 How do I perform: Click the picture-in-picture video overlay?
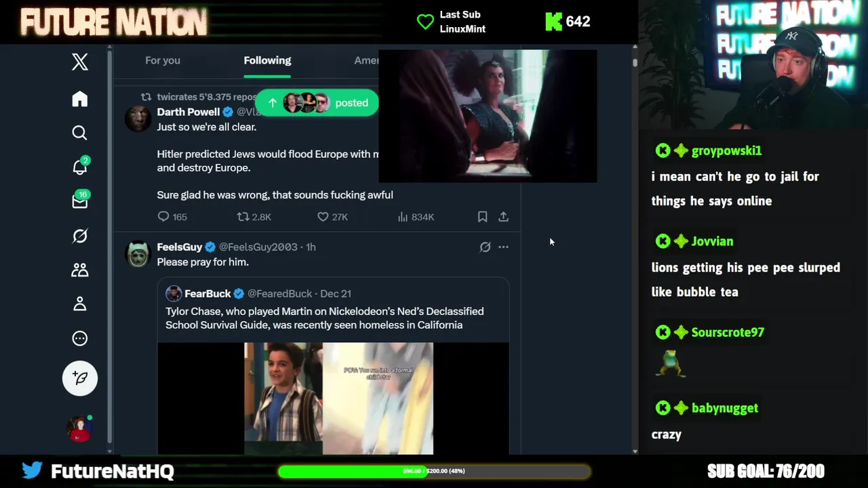pyautogui.click(x=488, y=116)
